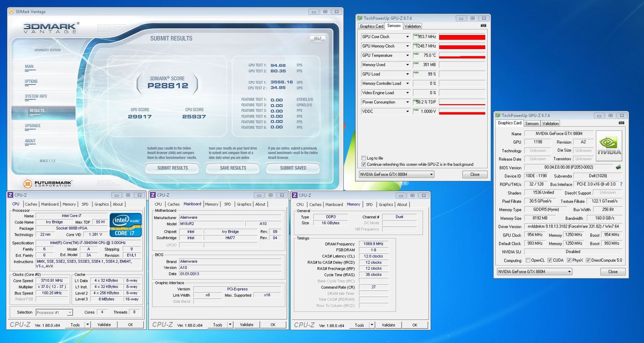Toggle the PhysX checkbox in GPU-Z
This screenshot has height=343, width=644.
click(569, 260)
